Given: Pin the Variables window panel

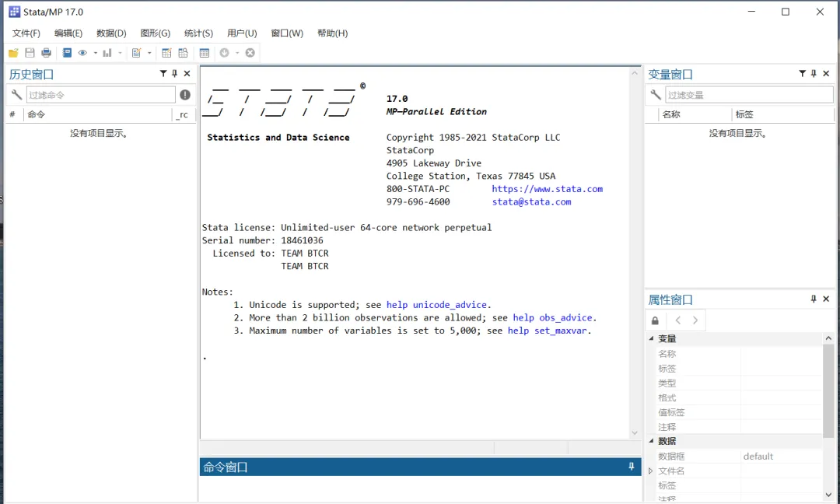Looking at the screenshot, I should coord(814,73).
